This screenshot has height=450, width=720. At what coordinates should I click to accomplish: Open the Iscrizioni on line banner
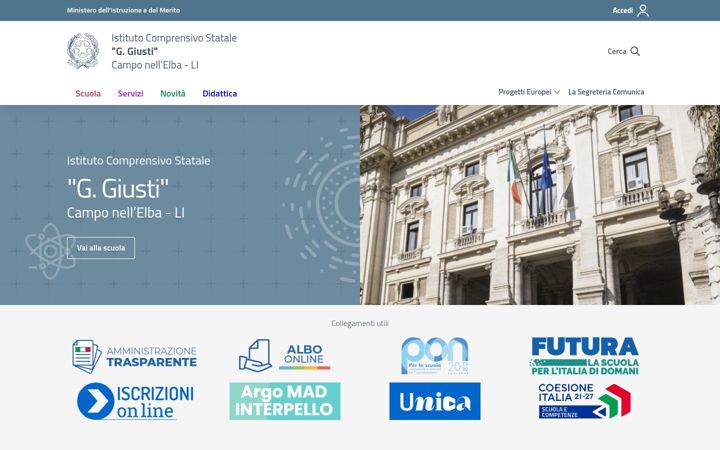click(135, 401)
